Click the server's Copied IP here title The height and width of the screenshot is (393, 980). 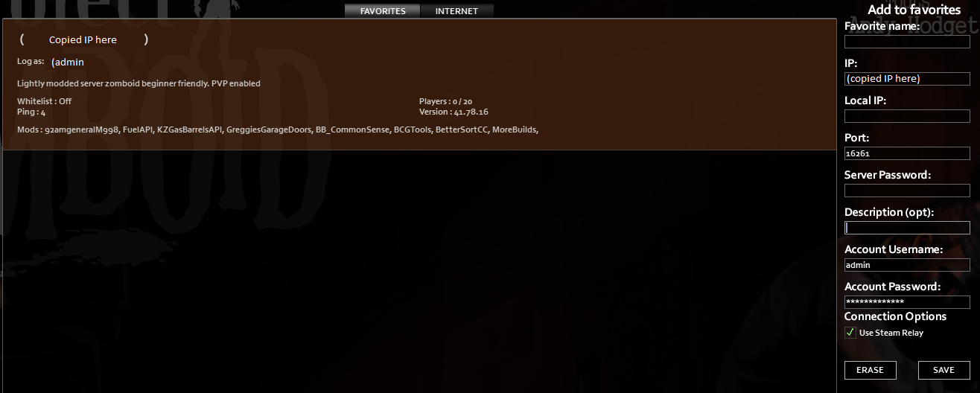pos(83,39)
